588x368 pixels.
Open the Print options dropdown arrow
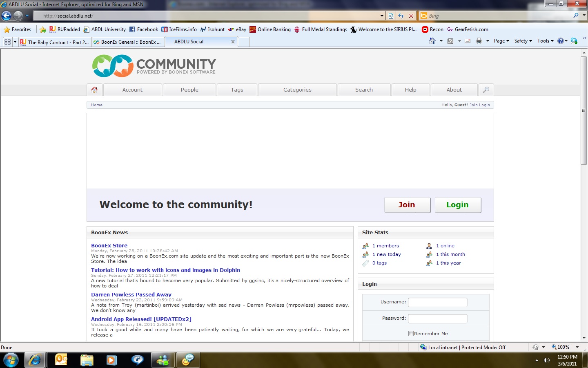click(488, 41)
